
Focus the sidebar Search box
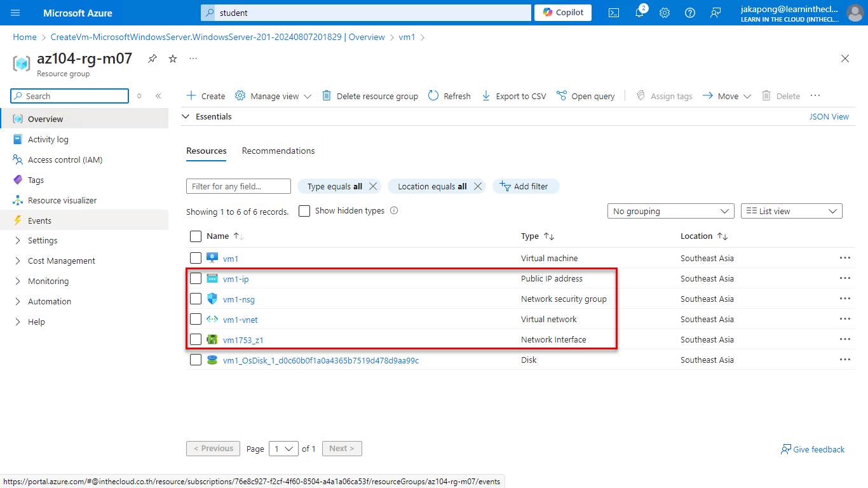(70, 96)
